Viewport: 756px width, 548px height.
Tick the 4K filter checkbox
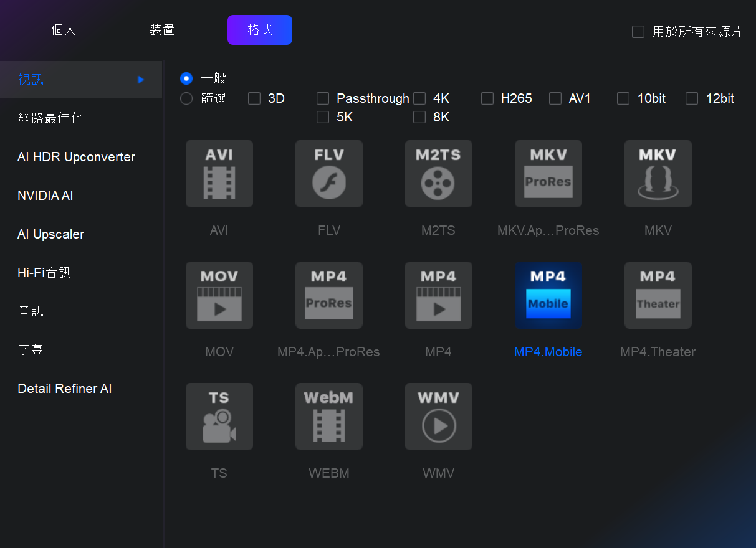[419, 98]
